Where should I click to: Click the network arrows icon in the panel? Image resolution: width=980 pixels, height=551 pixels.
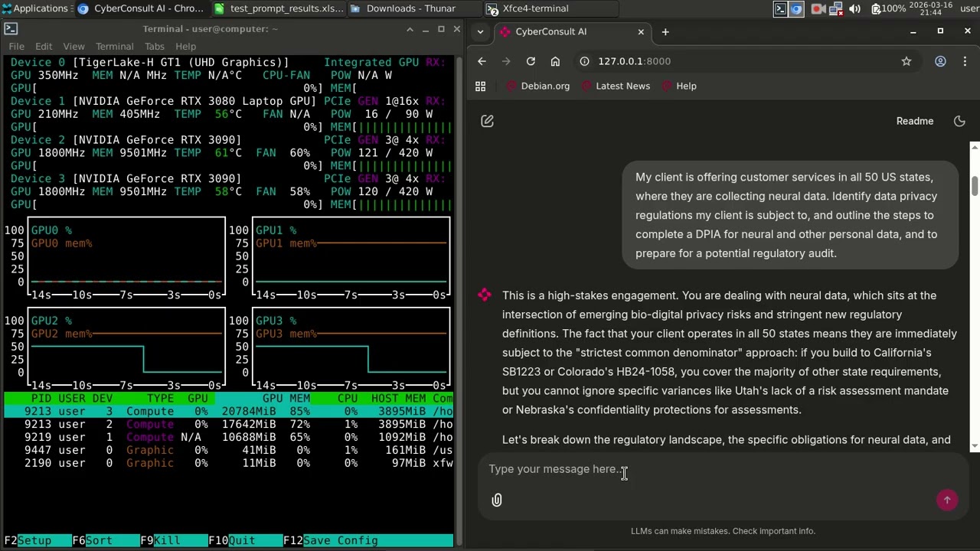coord(835,8)
